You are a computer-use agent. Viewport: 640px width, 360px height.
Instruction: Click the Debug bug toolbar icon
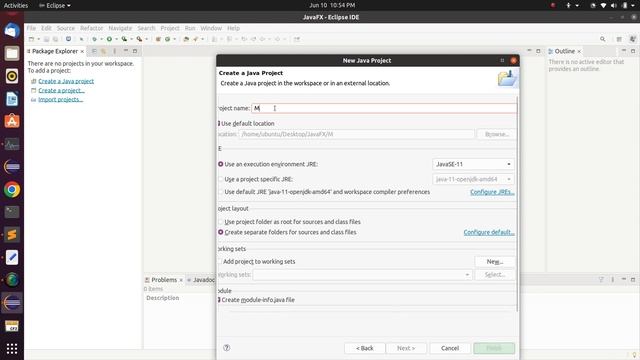(94, 39)
